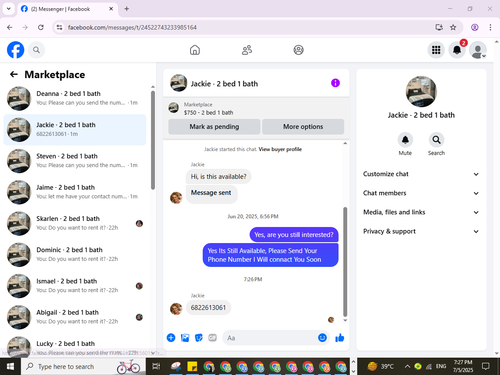Attach a photo using the image icon

point(185,338)
